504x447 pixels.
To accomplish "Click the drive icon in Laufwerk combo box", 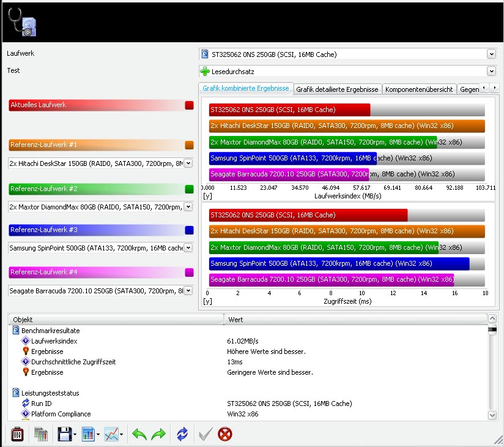I will click(x=205, y=54).
